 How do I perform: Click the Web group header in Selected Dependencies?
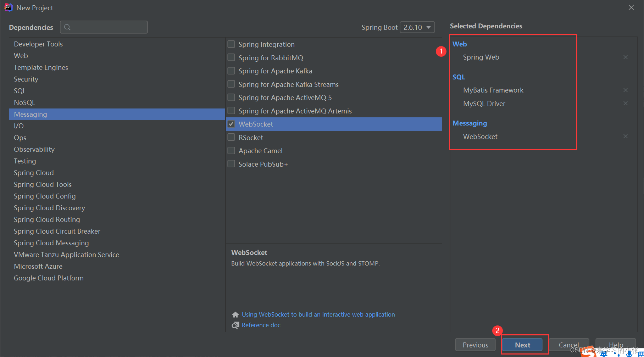click(x=460, y=44)
